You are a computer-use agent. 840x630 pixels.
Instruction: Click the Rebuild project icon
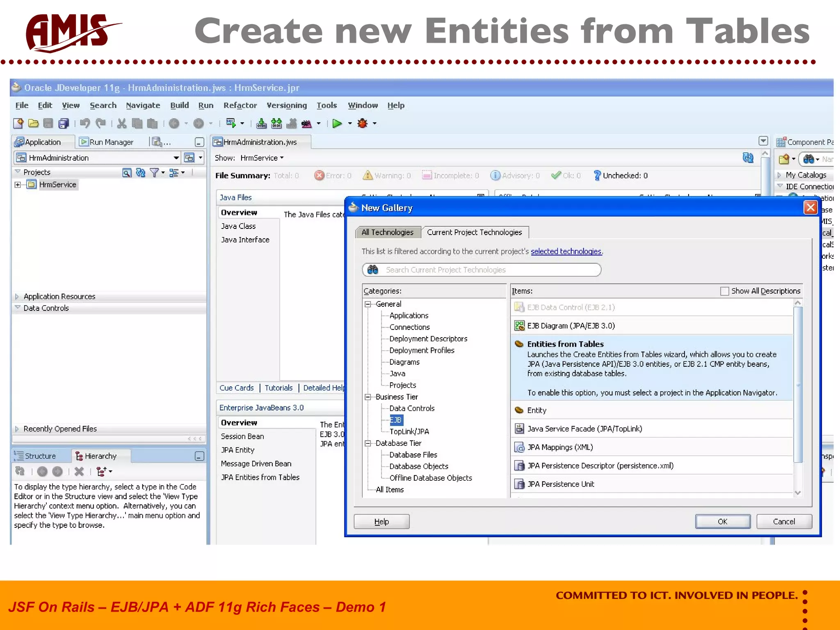(276, 123)
